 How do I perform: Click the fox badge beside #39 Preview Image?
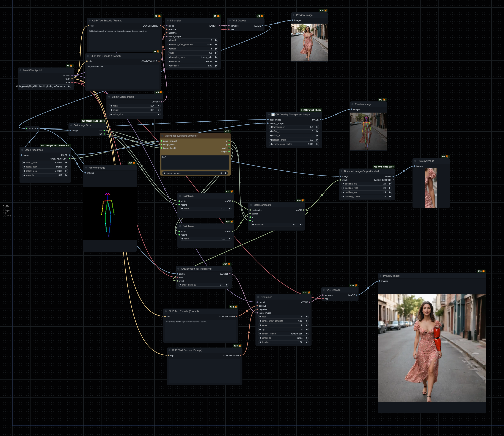pos(447,156)
